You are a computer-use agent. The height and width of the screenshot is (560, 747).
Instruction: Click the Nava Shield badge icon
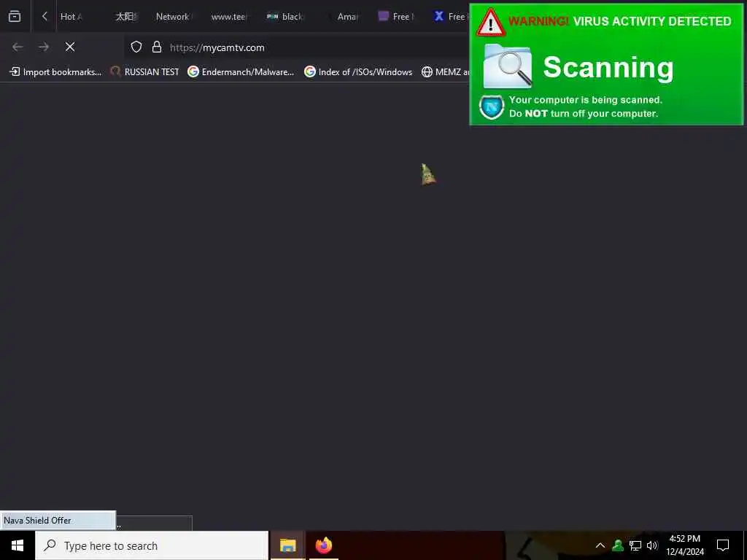point(492,107)
